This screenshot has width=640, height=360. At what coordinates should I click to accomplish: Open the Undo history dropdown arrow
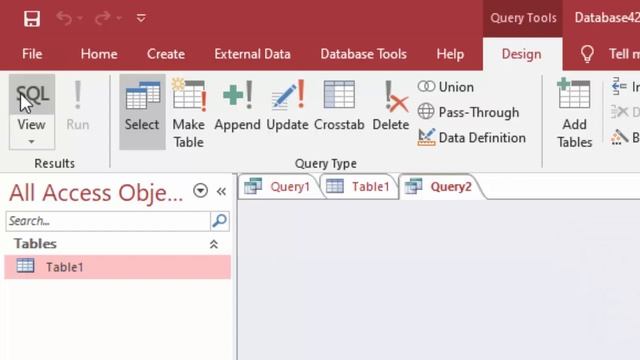(80, 18)
